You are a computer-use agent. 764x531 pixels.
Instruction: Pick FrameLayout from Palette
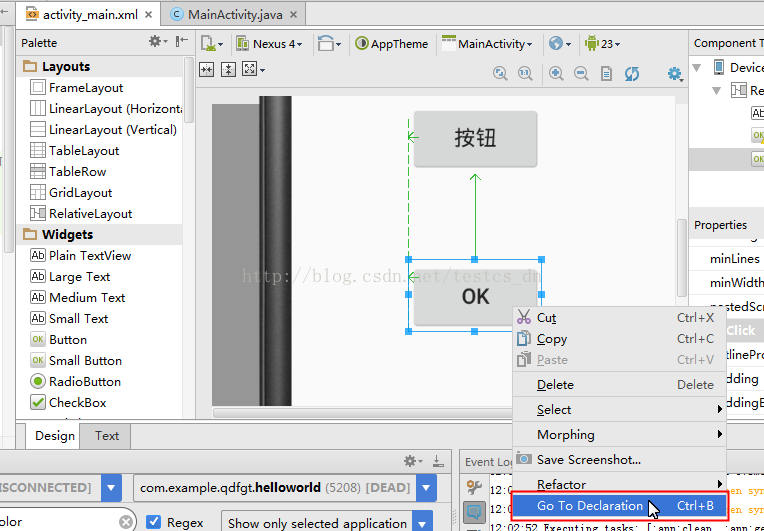pyautogui.click(x=76, y=88)
